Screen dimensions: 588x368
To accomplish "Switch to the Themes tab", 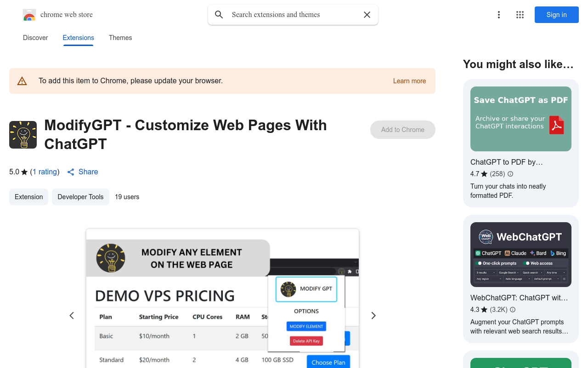I will click(120, 38).
